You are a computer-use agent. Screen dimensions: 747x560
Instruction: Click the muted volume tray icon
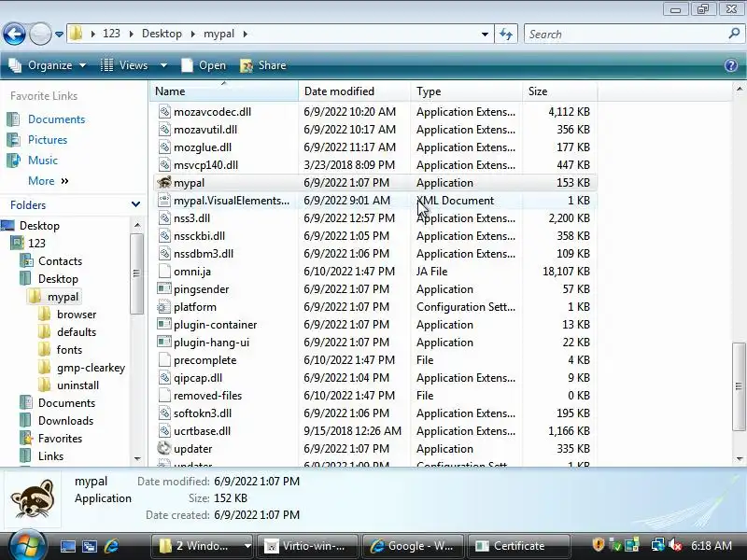click(675, 545)
